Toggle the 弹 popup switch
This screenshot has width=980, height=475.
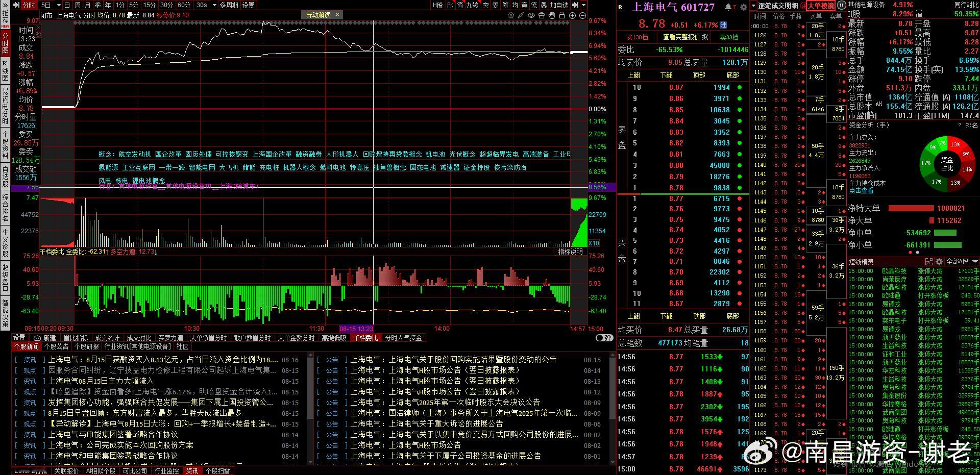point(604,338)
